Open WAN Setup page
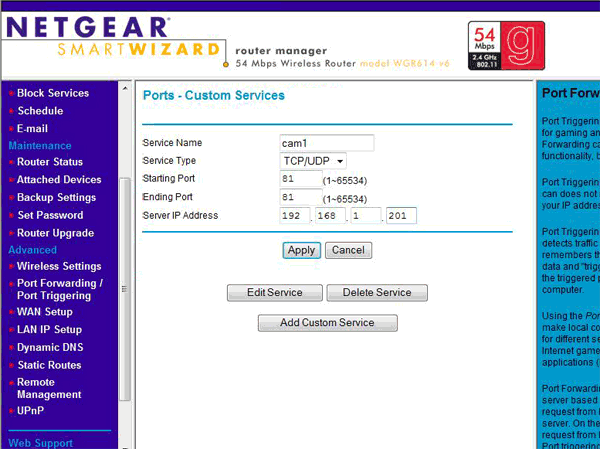Image resolution: width=600 pixels, height=449 pixels. [44, 312]
